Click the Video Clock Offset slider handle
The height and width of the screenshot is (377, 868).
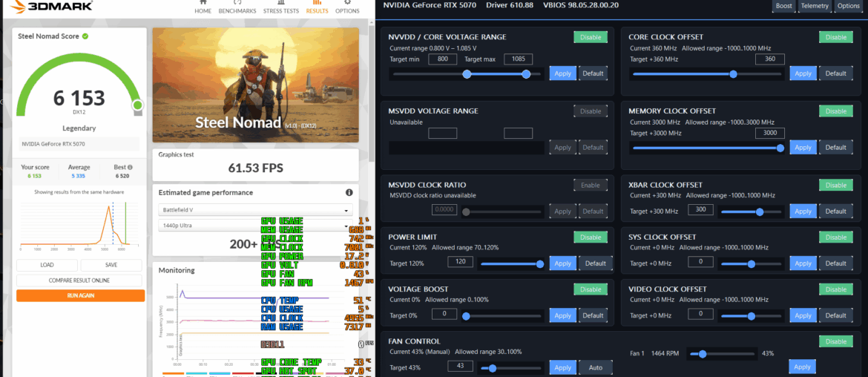[x=752, y=316]
